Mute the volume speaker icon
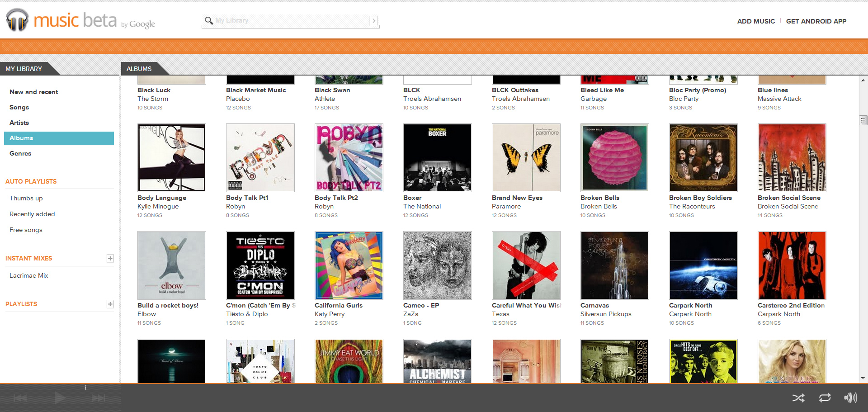 850,398
